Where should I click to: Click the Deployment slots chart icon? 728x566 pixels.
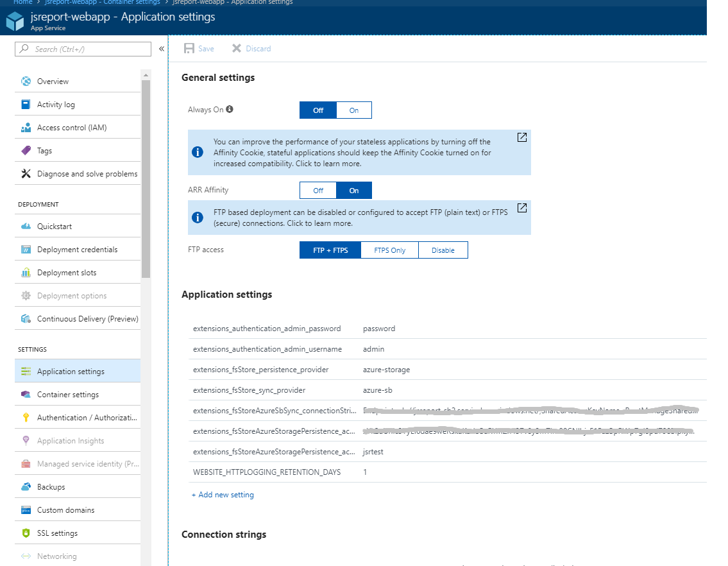point(26,273)
